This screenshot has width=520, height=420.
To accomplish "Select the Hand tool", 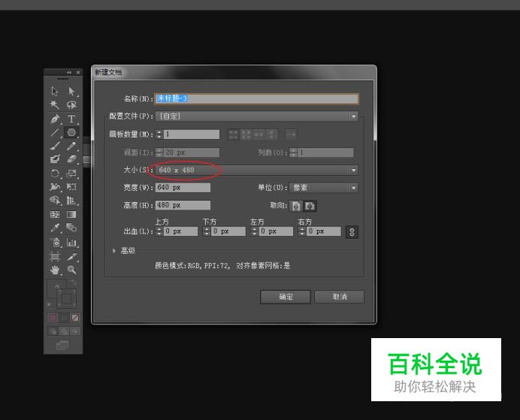I will (x=55, y=270).
